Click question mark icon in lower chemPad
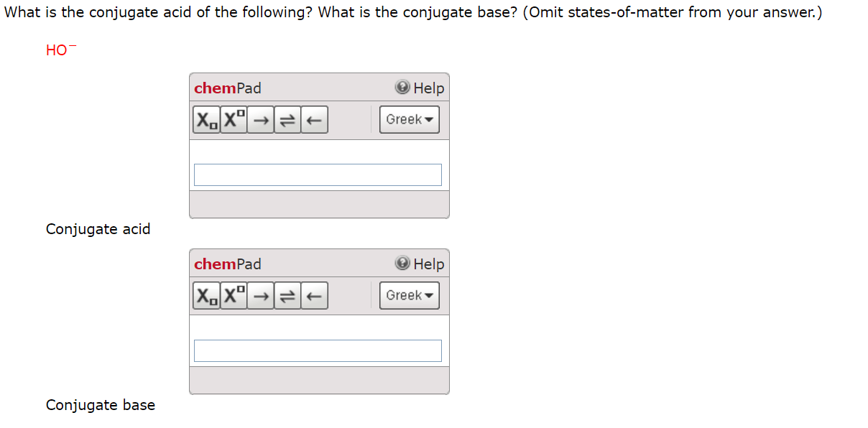 coord(402,264)
